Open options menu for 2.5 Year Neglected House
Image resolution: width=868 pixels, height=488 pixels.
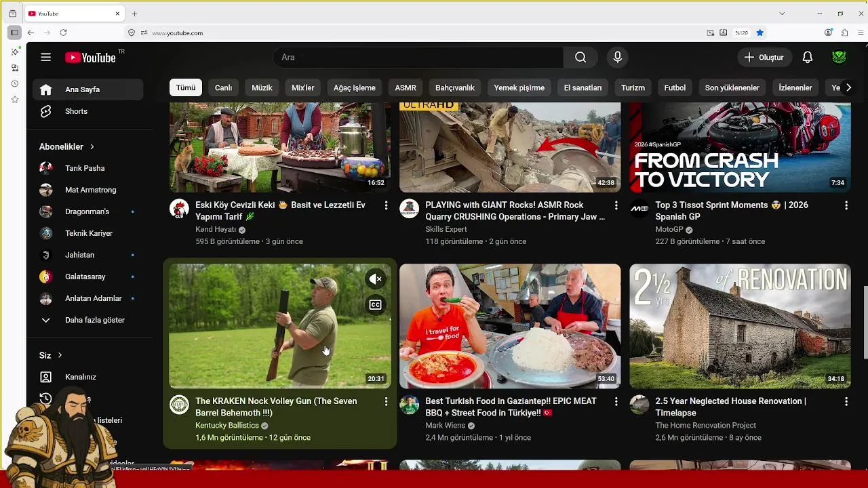pyautogui.click(x=846, y=402)
